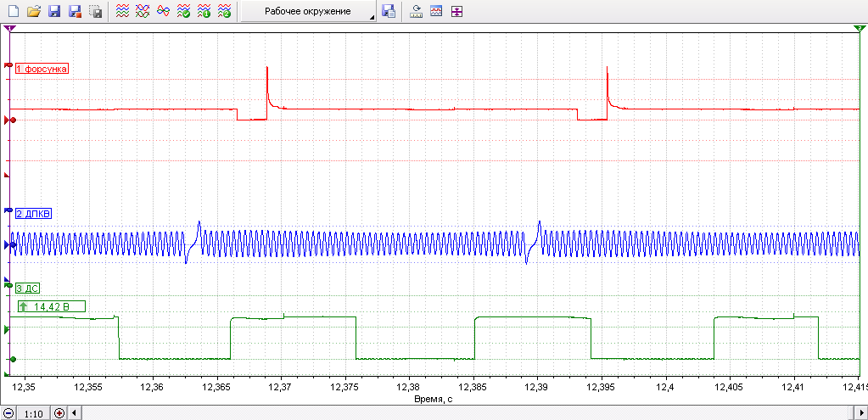Image resolution: width=868 pixels, height=420 pixels.
Task: Zoom out with the minus magnifier button
Action: pyautogui.click(x=8, y=413)
